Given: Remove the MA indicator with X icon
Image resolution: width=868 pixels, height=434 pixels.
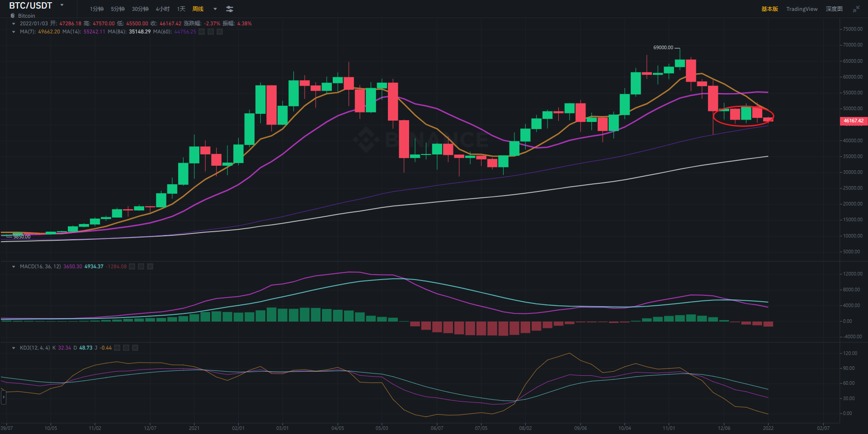Looking at the screenshot, I should (x=220, y=32).
